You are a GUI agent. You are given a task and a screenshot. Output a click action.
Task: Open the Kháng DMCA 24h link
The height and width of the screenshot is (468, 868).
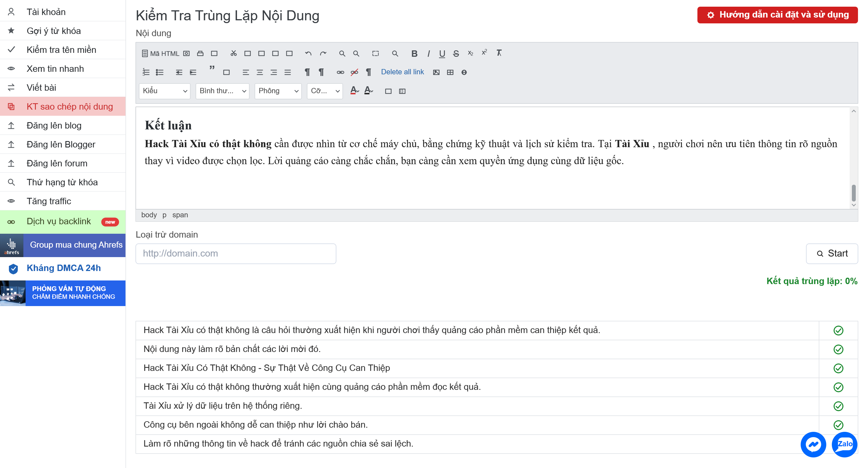(x=63, y=268)
